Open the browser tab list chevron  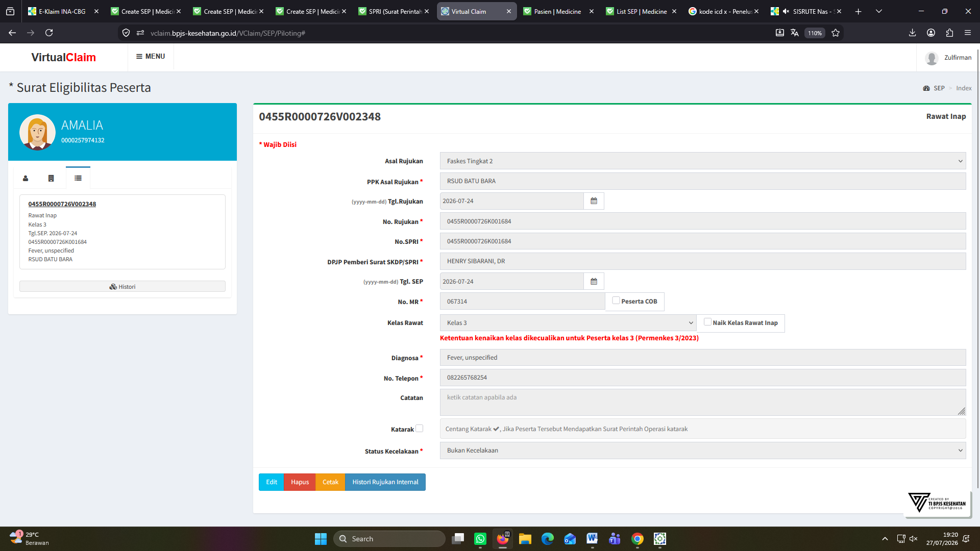pyautogui.click(x=879, y=11)
